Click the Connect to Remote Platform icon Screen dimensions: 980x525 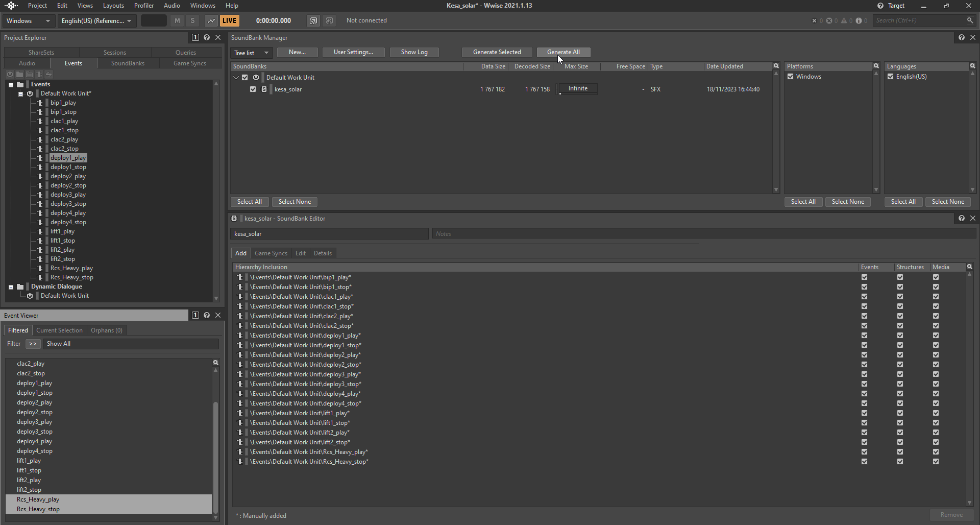click(x=313, y=20)
